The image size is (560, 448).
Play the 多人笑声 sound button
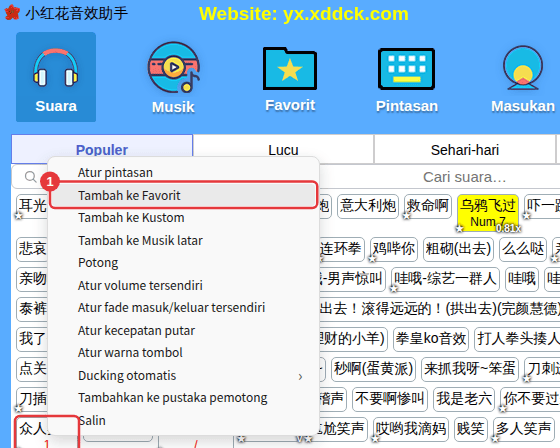click(523, 428)
